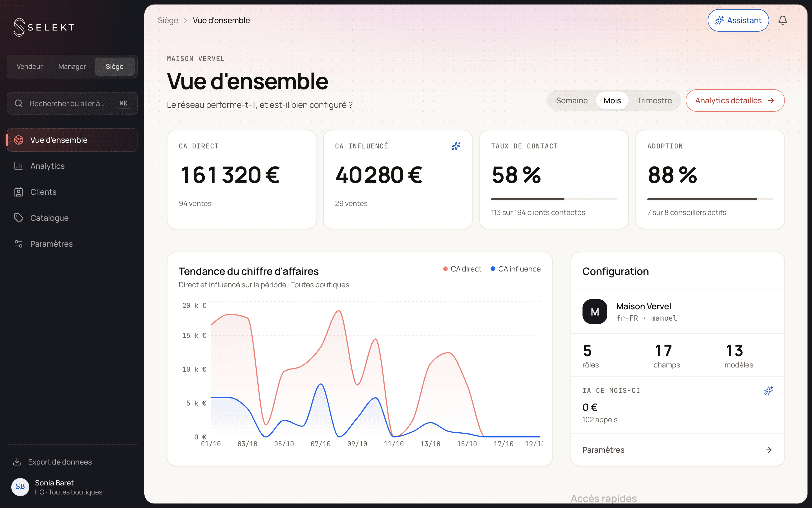812x508 pixels.
Task: Open the Paramètres row in Configuration card
Action: [678, 450]
